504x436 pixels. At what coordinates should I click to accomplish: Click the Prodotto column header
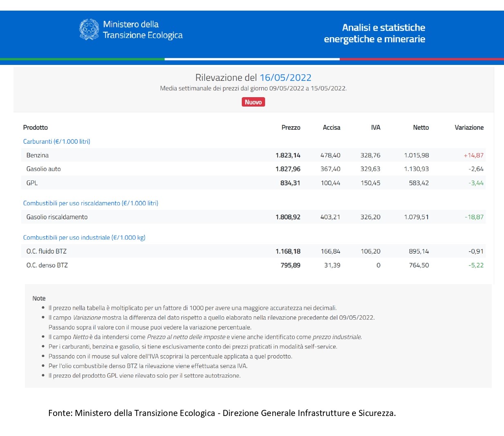pyautogui.click(x=36, y=127)
